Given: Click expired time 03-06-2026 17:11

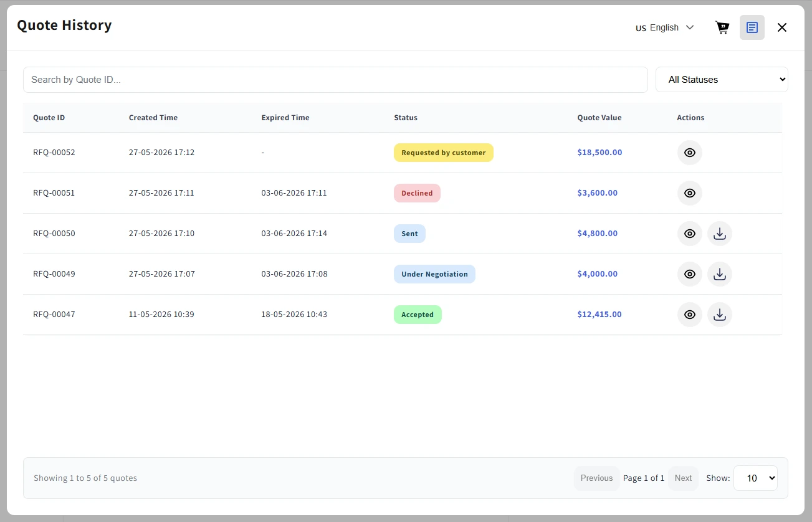Looking at the screenshot, I should (x=294, y=193).
